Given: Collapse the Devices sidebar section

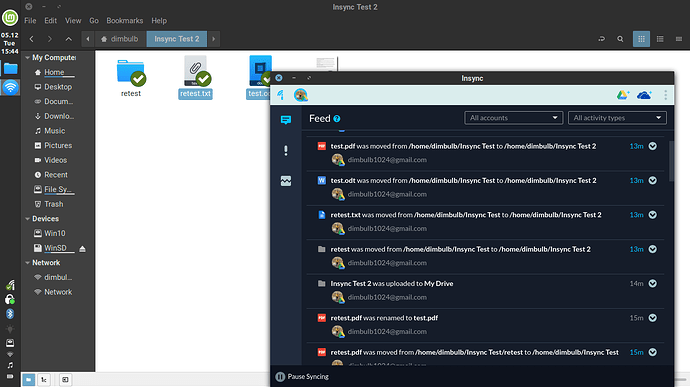Looking at the screenshot, I should (x=28, y=219).
